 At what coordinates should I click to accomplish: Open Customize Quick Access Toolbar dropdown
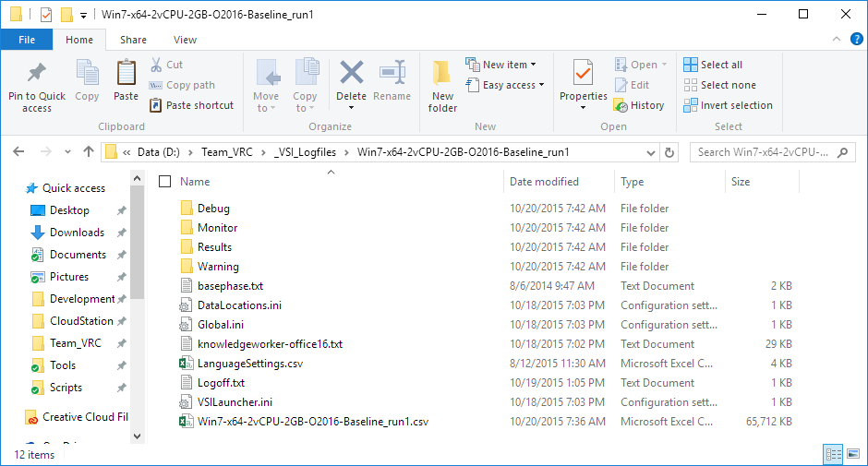[x=84, y=15]
